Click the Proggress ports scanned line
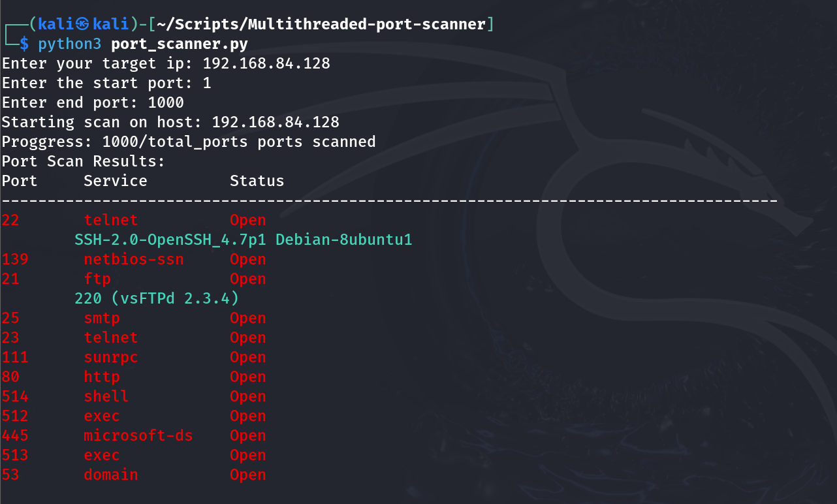 189,142
